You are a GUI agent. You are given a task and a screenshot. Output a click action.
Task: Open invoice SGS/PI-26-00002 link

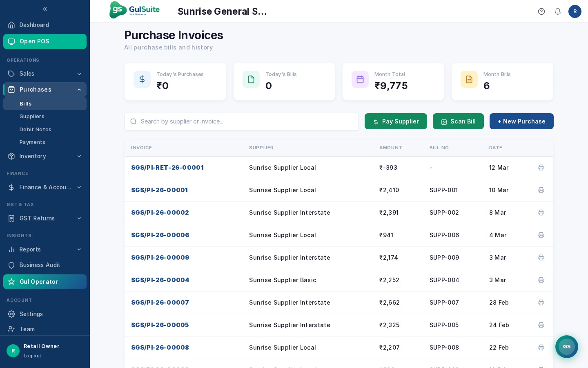pyautogui.click(x=160, y=213)
